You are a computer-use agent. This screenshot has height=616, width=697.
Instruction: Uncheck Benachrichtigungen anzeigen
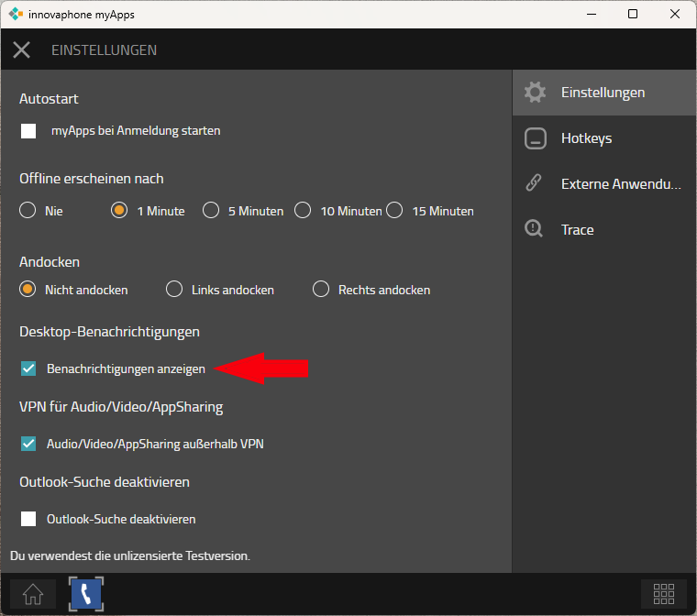point(28,368)
